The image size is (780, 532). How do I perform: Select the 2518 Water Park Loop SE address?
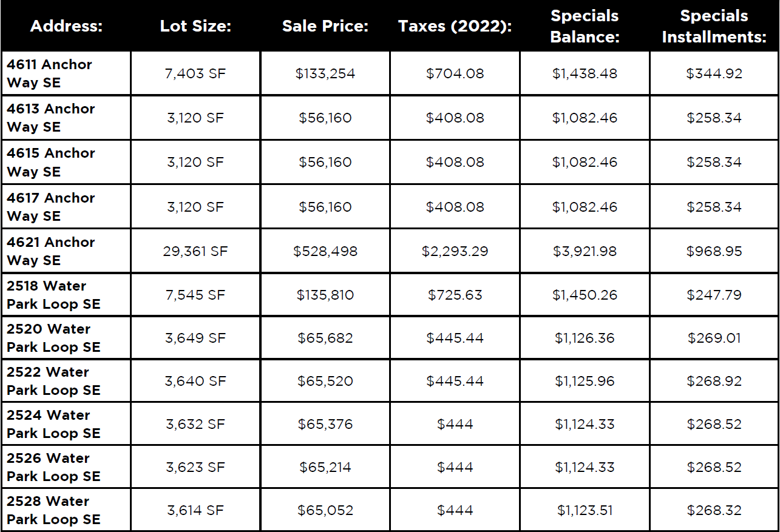[53, 295]
